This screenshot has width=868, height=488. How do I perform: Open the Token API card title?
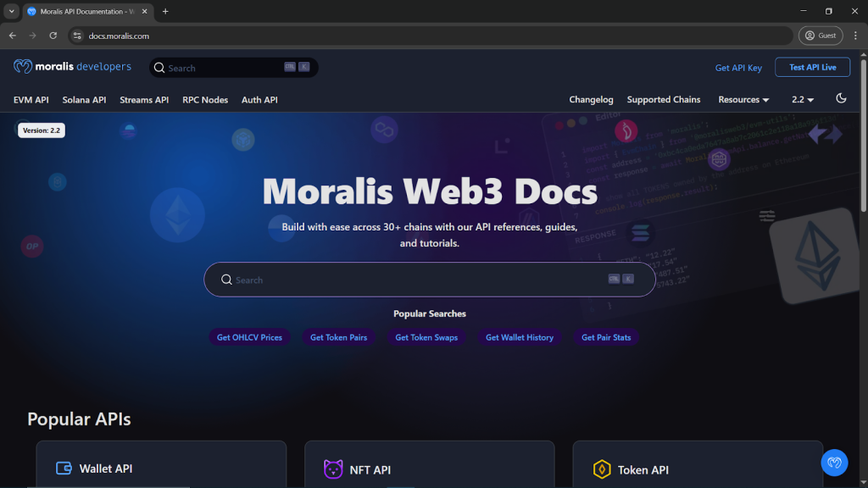[643, 469]
